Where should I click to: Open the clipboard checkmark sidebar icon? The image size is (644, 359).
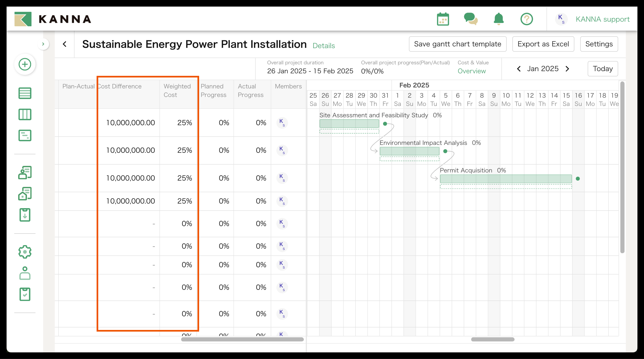[x=25, y=294]
